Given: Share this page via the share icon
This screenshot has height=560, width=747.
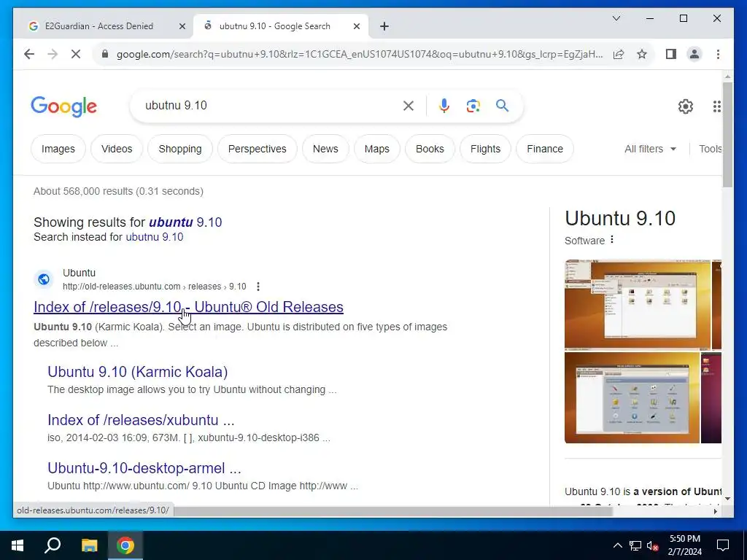Looking at the screenshot, I should [x=619, y=54].
